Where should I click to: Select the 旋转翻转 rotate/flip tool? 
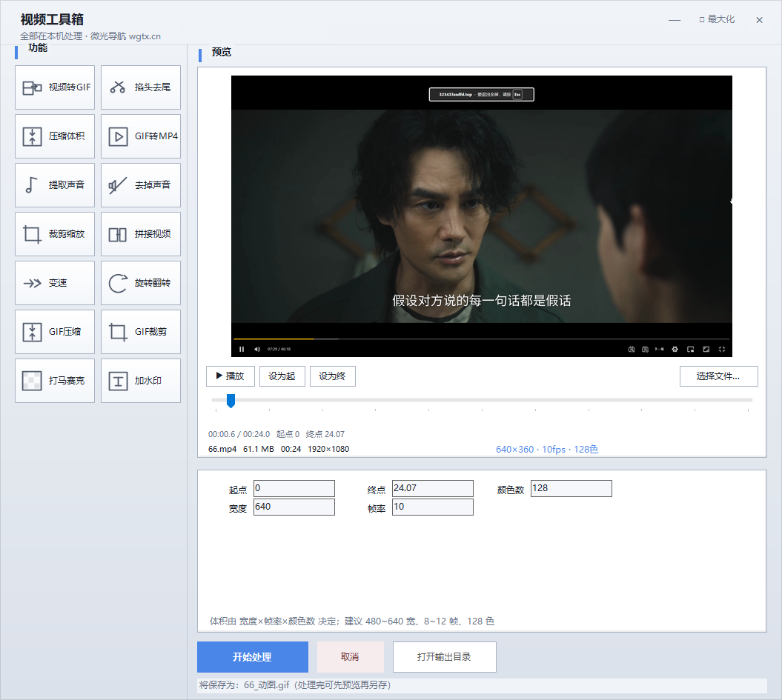coord(141,282)
